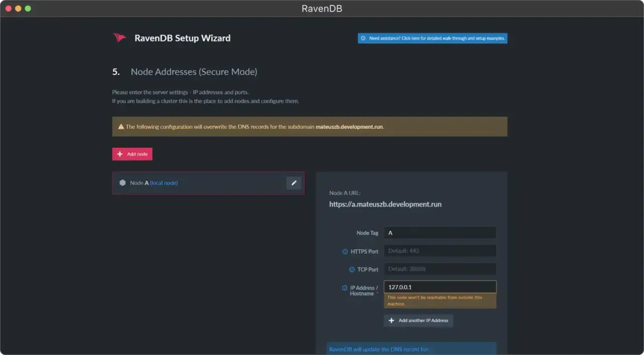Edit Node A with the pencil icon
The image size is (644, 355).
pyautogui.click(x=294, y=183)
